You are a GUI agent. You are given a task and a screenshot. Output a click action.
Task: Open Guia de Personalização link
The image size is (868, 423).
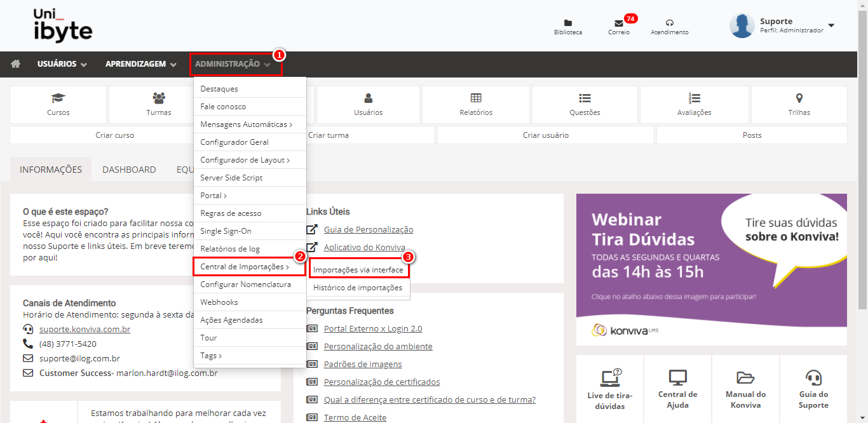[369, 230]
